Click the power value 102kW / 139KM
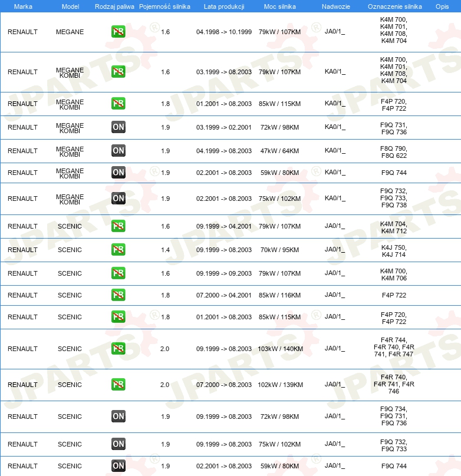The image size is (461, 476). 280,385
